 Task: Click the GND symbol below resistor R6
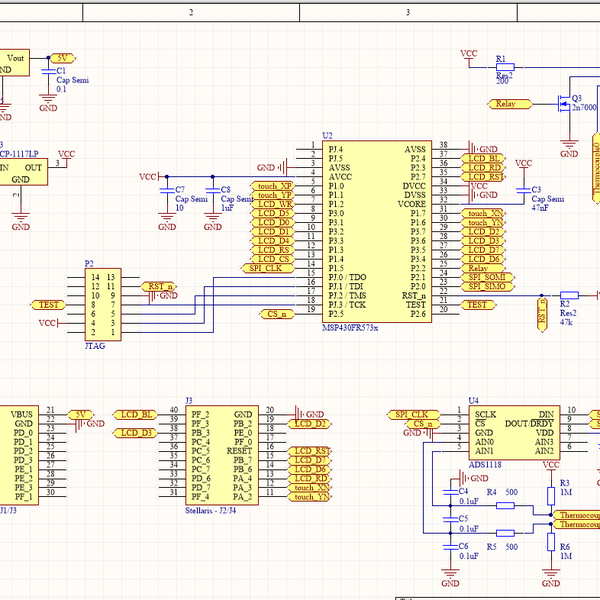[551, 578]
